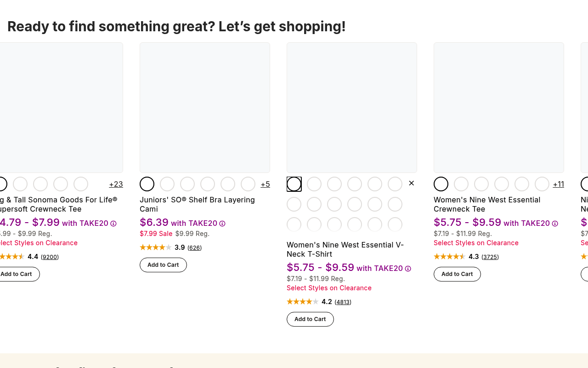Click info icon beside V-Neck T-Shirt TAKE20

[x=408, y=269]
